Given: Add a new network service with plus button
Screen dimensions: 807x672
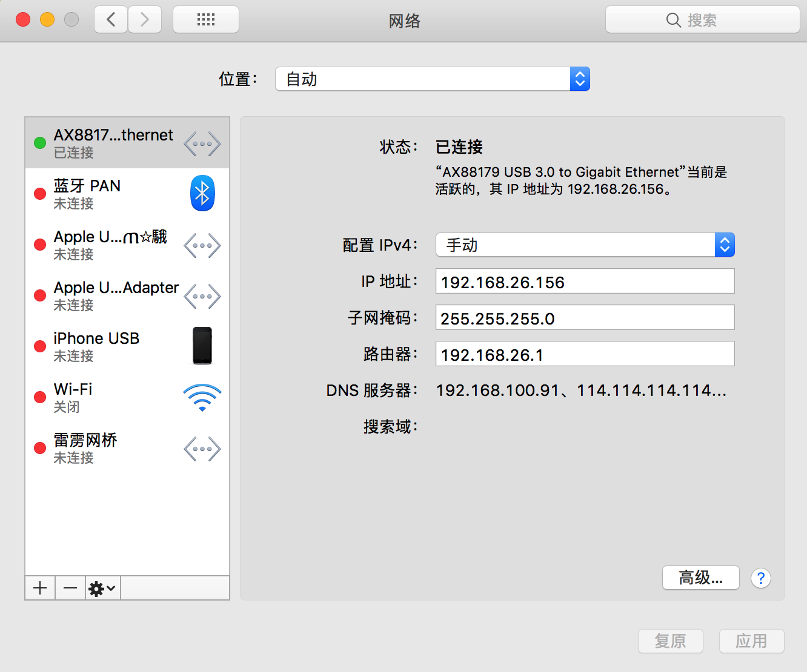Looking at the screenshot, I should [39, 588].
